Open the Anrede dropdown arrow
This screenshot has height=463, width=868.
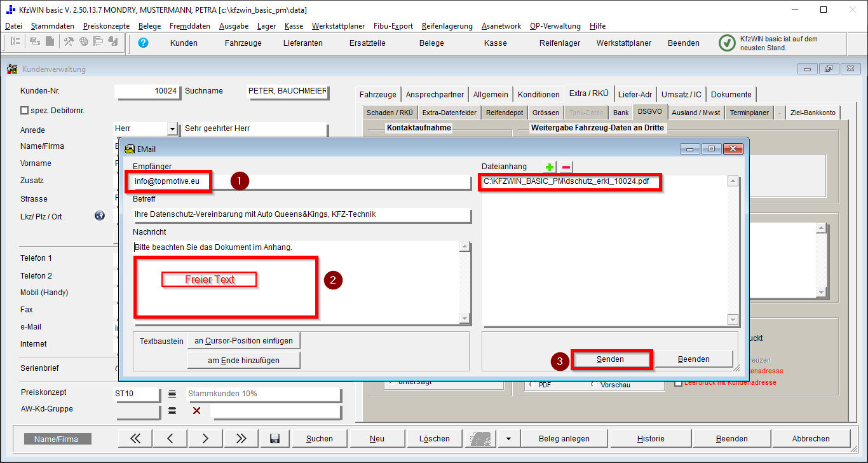click(x=172, y=128)
